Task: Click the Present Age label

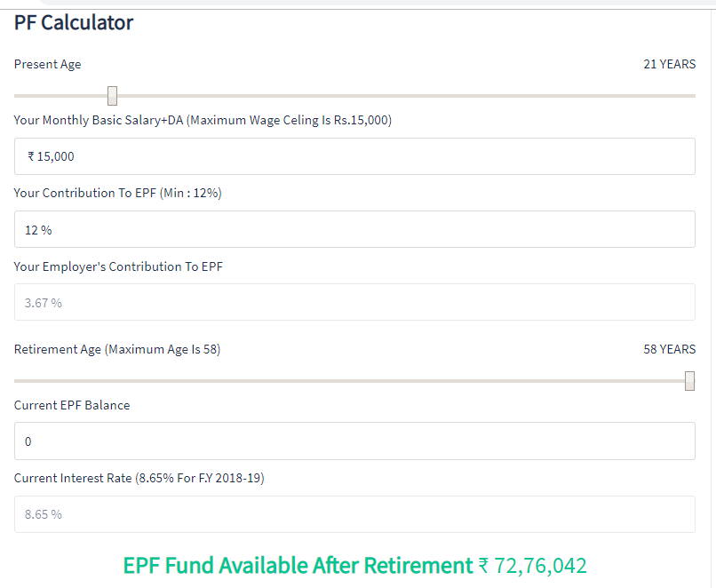Action: click(x=47, y=64)
